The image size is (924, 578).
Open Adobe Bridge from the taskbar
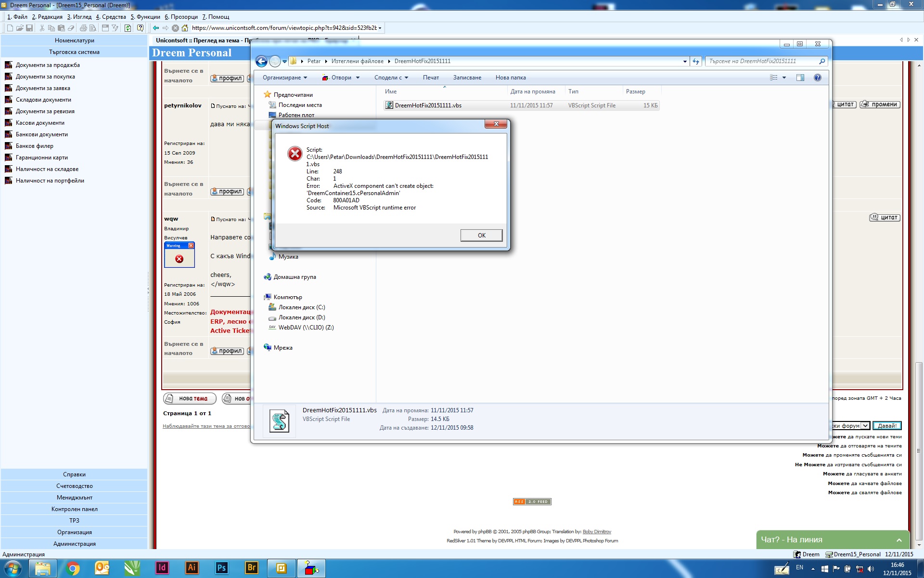click(x=251, y=568)
